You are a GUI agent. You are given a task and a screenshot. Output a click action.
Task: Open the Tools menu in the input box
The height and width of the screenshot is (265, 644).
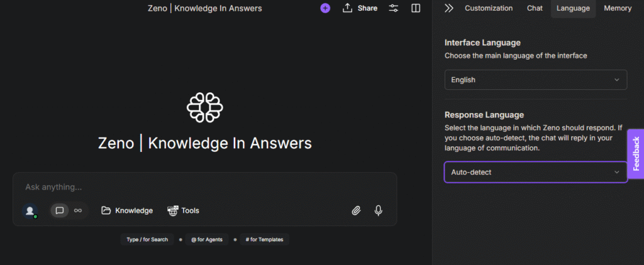(x=183, y=210)
